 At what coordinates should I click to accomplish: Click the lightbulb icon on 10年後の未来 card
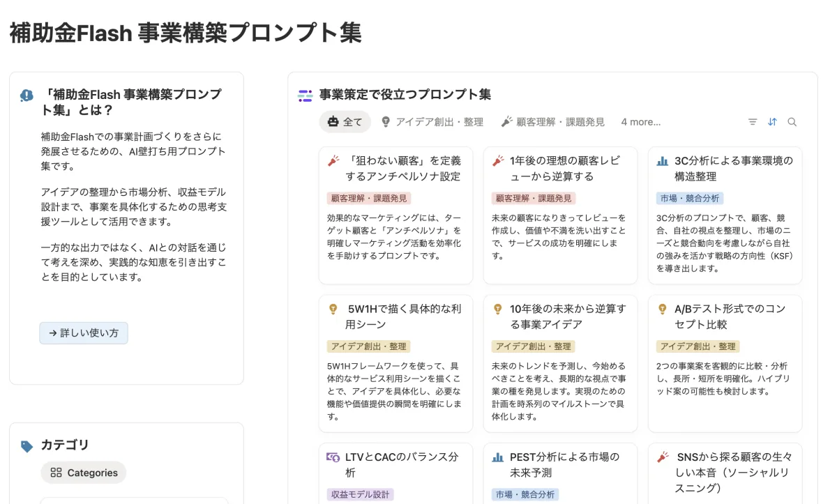click(498, 309)
